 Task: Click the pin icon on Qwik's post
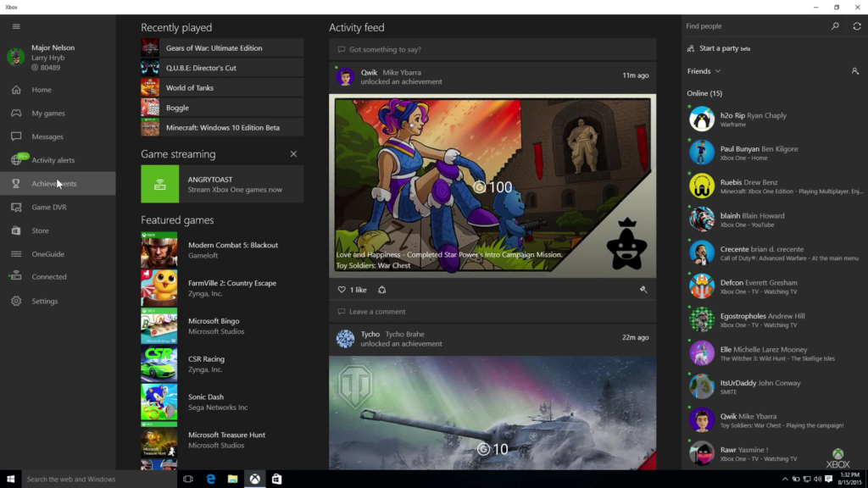[643, 290]
